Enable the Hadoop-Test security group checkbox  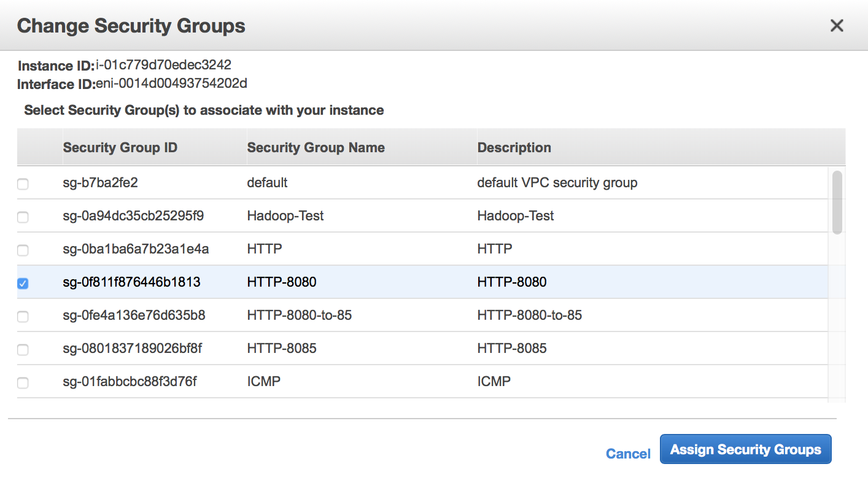[23, 217]
